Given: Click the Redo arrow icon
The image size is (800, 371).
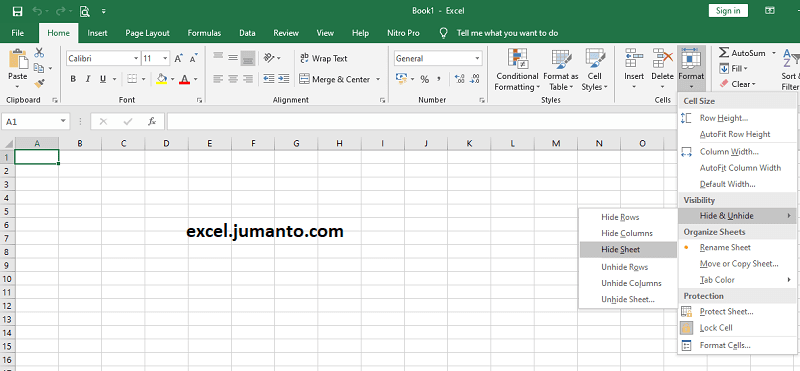Looking at the screenshot, I should click(60, 11).
